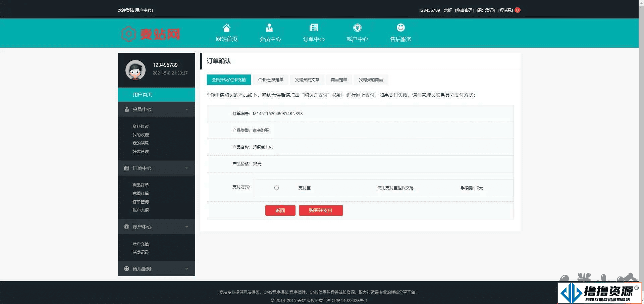Click the 购买并支付 button

click(321, 210)
